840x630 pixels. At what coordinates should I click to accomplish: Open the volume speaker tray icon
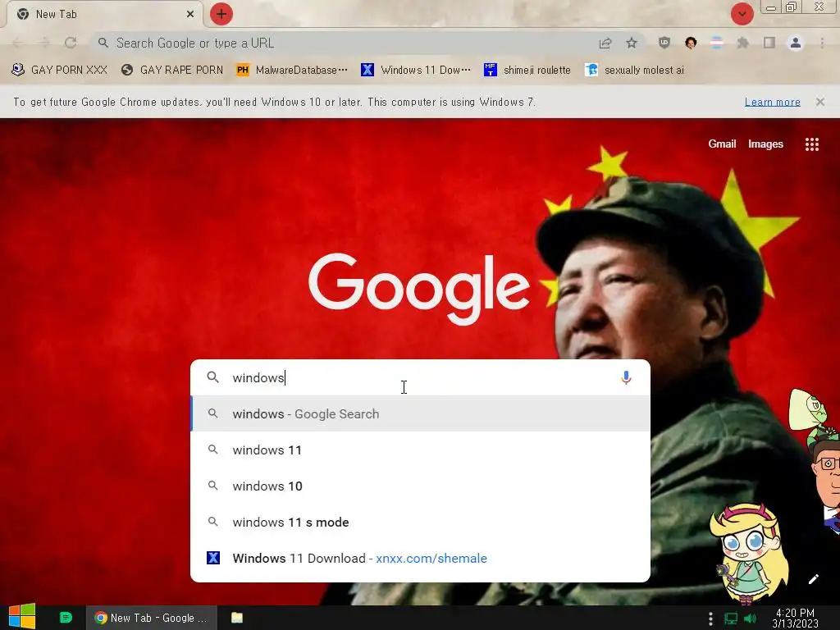[x=751, y=619]
